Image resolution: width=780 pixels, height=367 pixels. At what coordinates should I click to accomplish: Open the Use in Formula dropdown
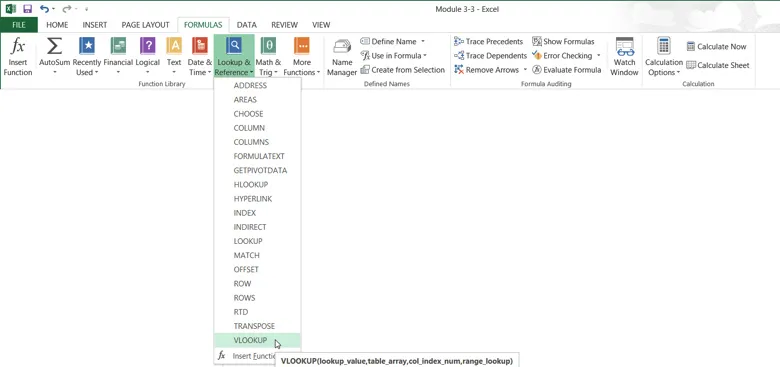click(393, 56)
